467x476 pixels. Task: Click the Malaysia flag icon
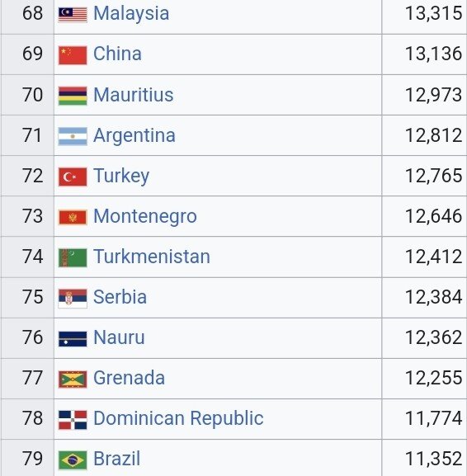point(73,15)
